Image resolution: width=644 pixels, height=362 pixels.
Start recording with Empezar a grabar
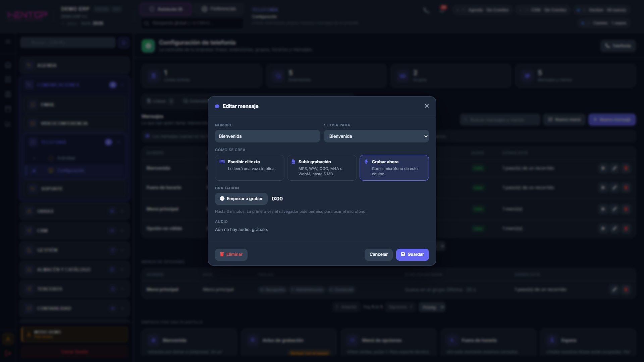[x=241, y=199]
